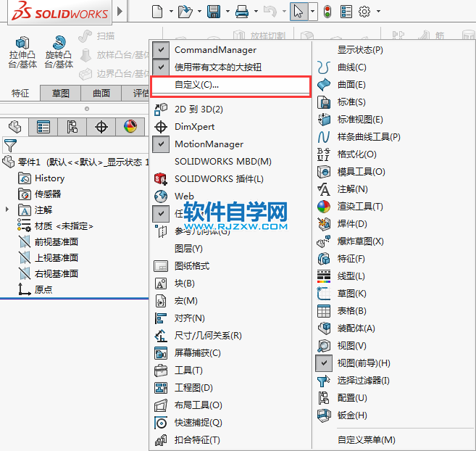Image resolution: width=476 pixels, height=451 pixels.
Task: Open the Save dropdown arrow
Action: pos(227,12)
